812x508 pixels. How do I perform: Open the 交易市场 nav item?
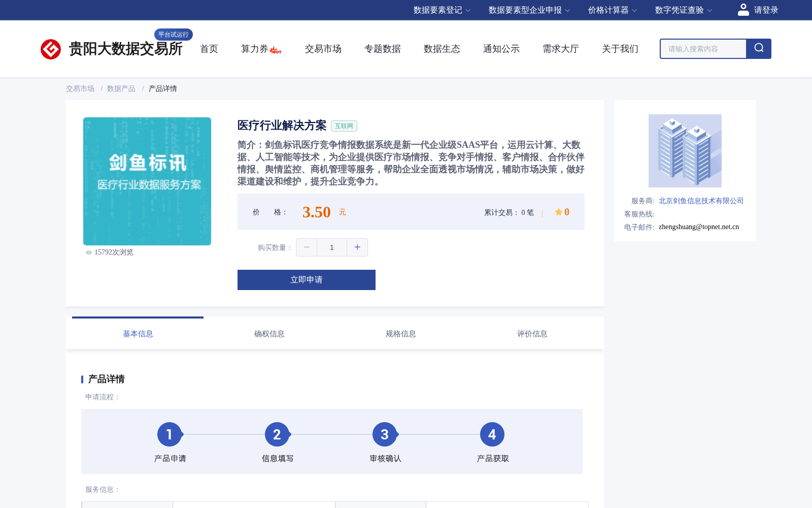tap(323, 49)
